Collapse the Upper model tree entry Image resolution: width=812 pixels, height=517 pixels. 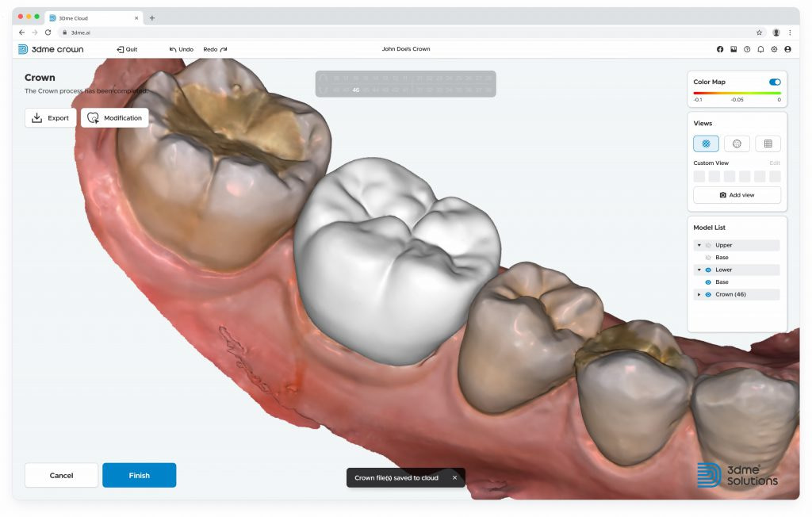[x=699, y=245]
